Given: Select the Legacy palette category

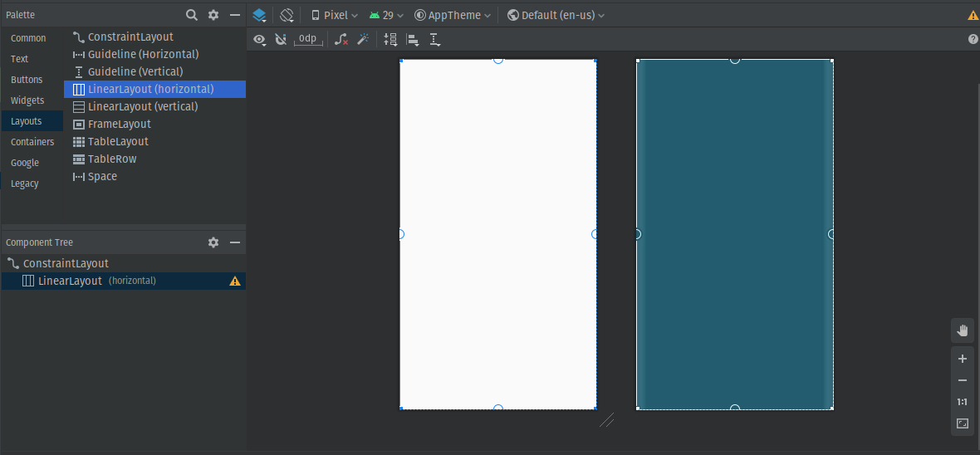Looking at the screenshot, I should tap(32, 183).
